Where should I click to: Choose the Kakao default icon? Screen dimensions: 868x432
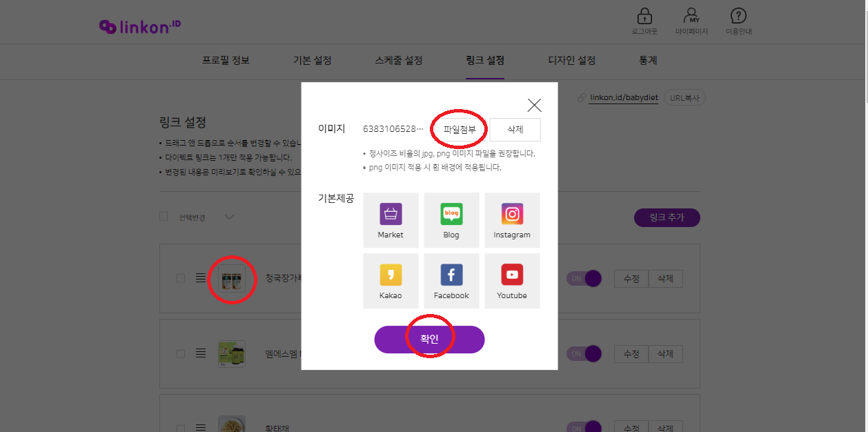[391, 281]
